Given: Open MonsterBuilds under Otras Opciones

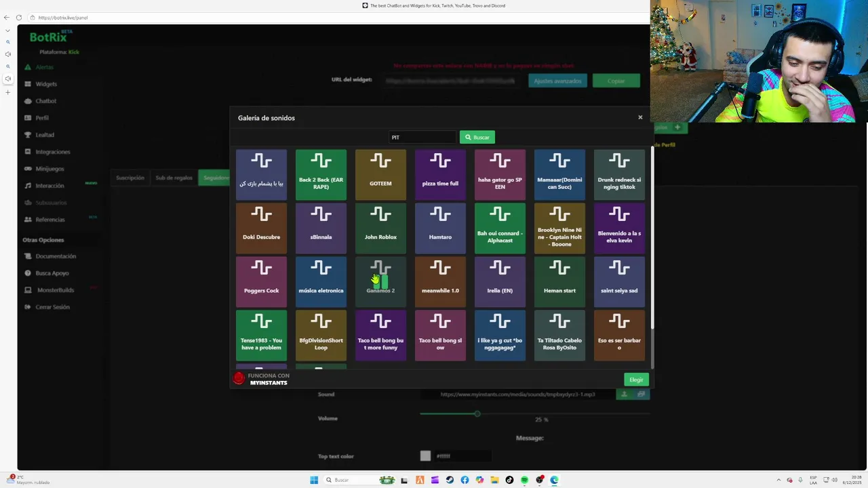Looking at the screenshot, I should point(56,290).
